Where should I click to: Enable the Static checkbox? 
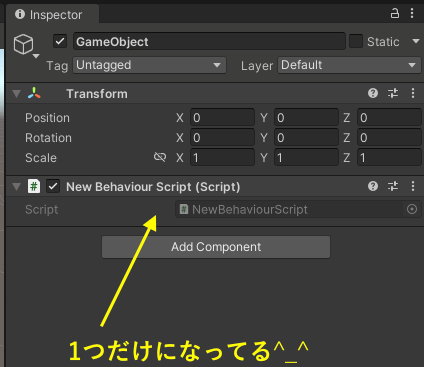pos(356,42)
